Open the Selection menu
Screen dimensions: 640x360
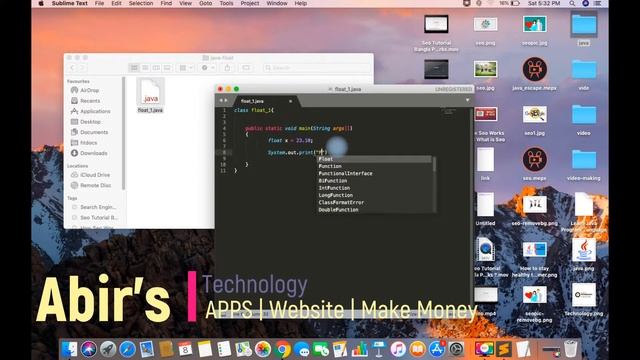tap(141, 3)
